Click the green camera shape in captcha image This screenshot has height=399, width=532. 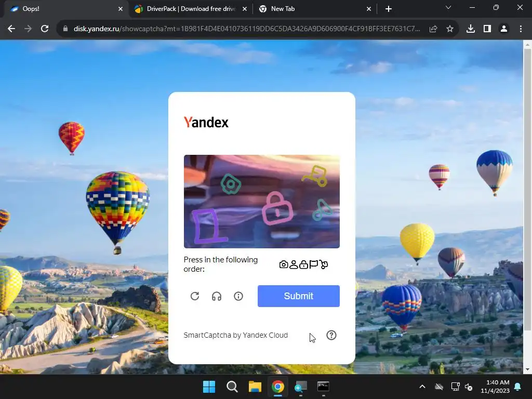click(231, 184)
